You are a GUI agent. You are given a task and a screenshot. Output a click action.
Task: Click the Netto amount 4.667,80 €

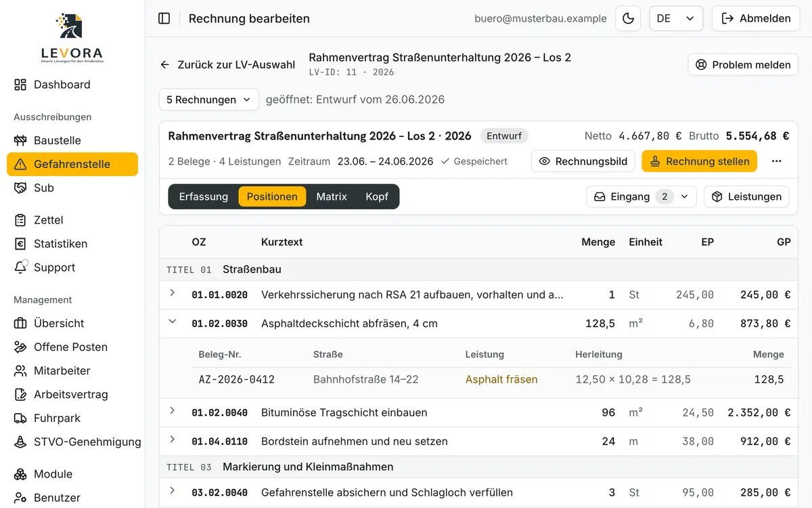(x=650, y=135)
